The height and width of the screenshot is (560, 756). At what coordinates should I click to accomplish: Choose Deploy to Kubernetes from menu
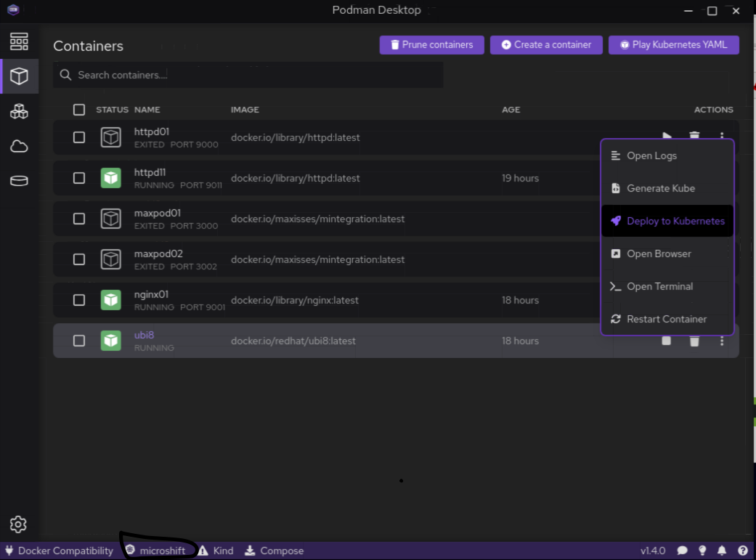pyautogui.click(x=667, y=221)
